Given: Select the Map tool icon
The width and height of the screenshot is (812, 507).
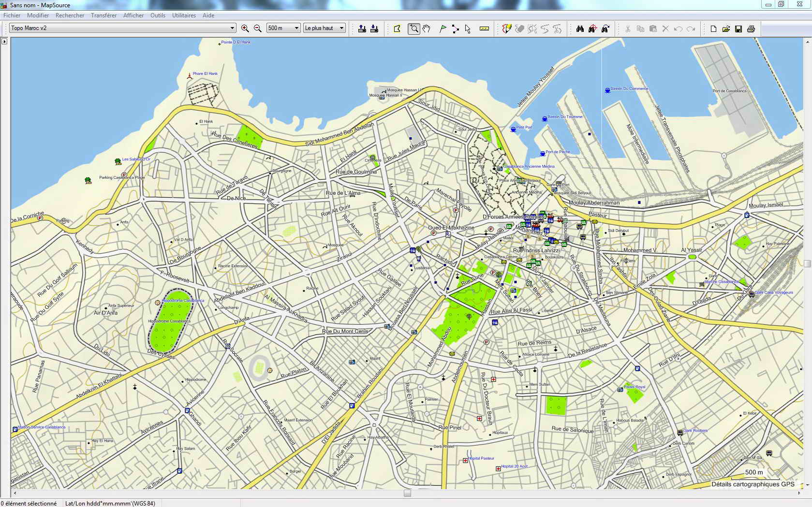Looking at the screenshot, I should tap(397, 29).
